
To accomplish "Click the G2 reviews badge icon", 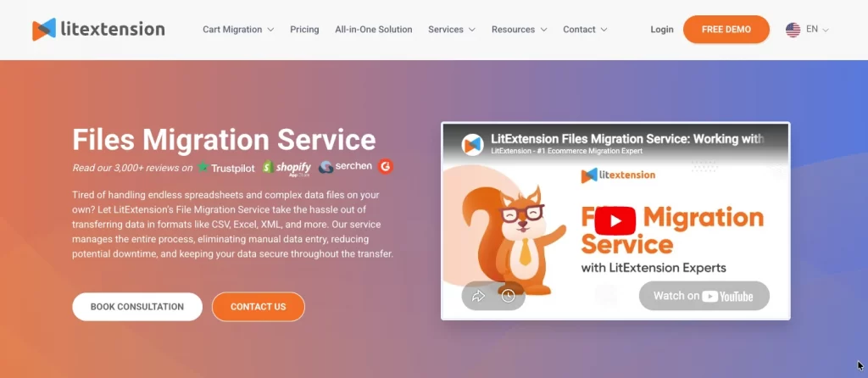I will point(386,166).
